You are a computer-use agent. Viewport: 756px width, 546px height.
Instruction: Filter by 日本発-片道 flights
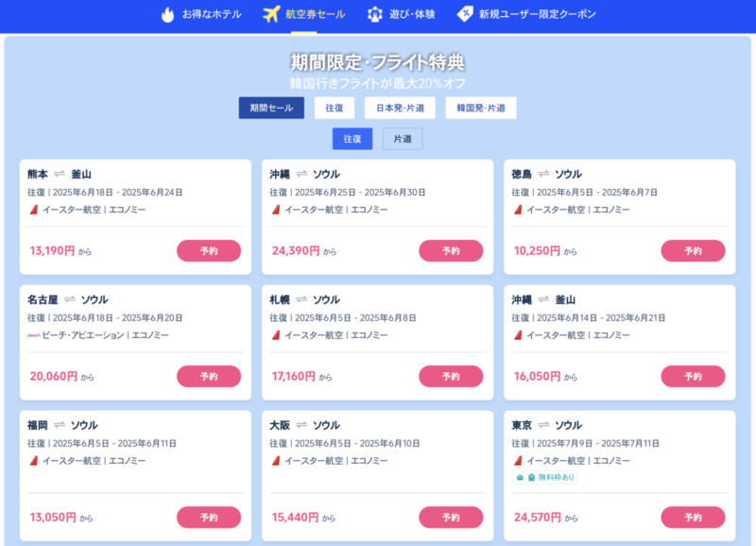pos(400,108)
